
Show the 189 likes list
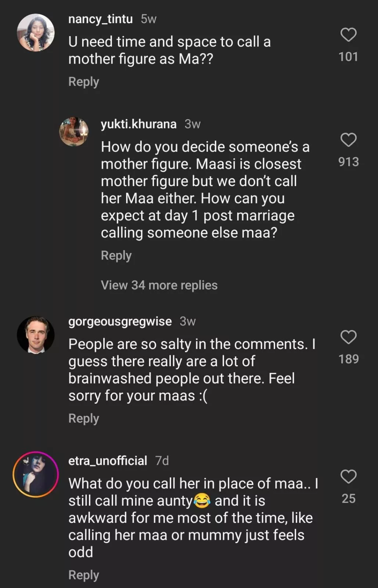348,359
